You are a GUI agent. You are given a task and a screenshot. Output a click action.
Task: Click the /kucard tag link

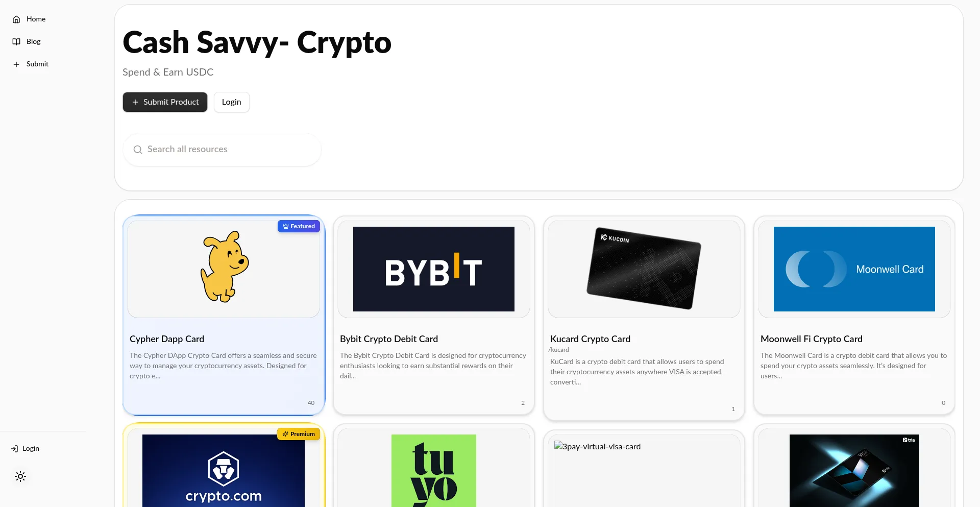click(559, 350)
